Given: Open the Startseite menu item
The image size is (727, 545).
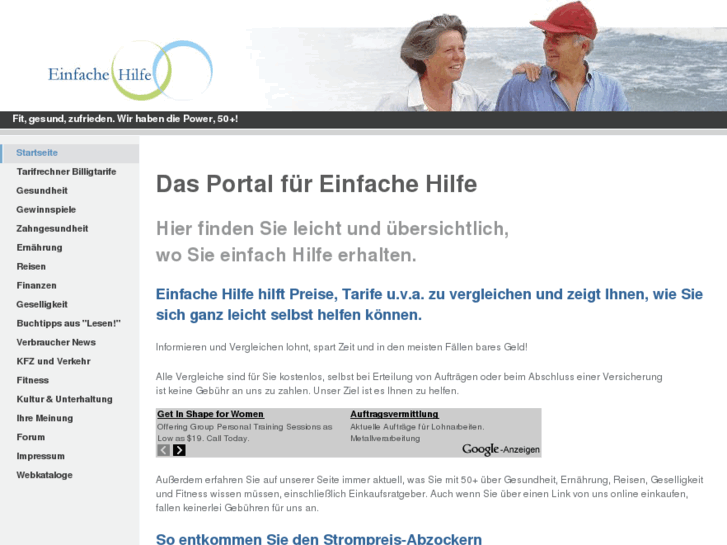Looking at the screenshot, I should (70, 153).
